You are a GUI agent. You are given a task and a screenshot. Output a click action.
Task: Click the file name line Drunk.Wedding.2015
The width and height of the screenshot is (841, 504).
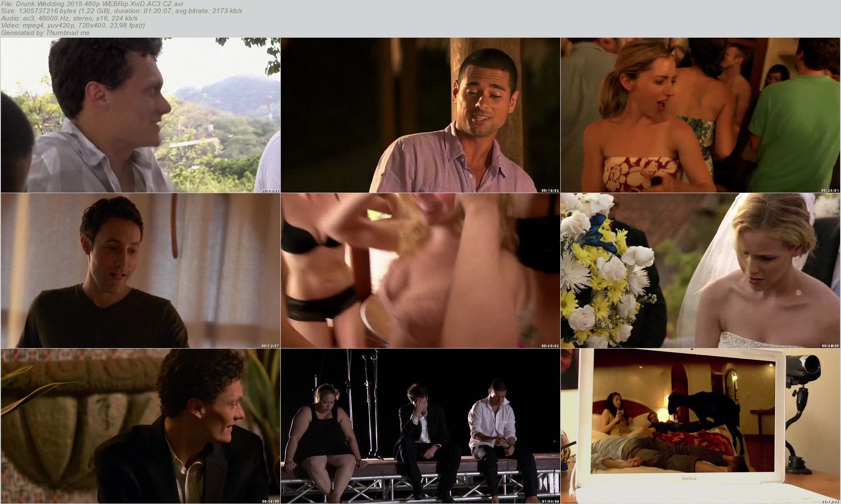pyautogui.click(x=92, y=4)
